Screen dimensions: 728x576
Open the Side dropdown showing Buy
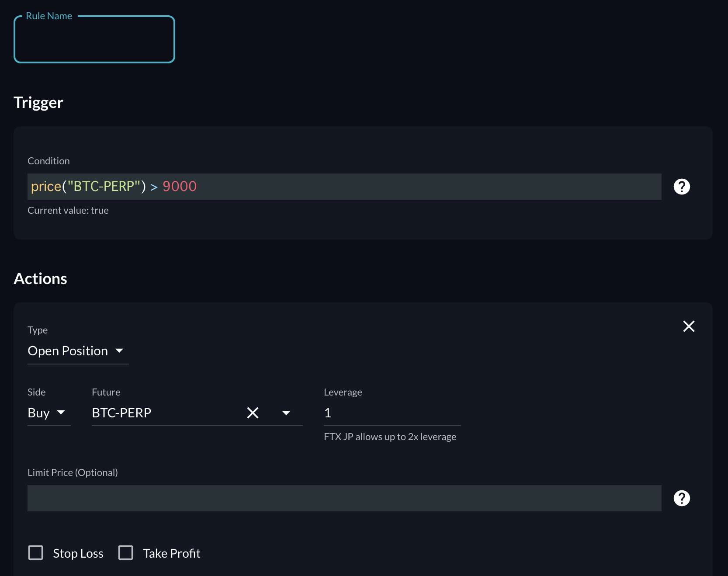tap(39, 413)
